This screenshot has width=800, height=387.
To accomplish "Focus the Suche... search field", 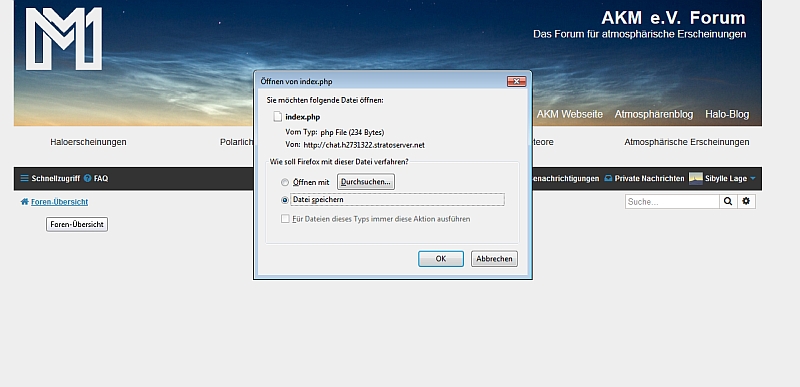I will 672,201.
